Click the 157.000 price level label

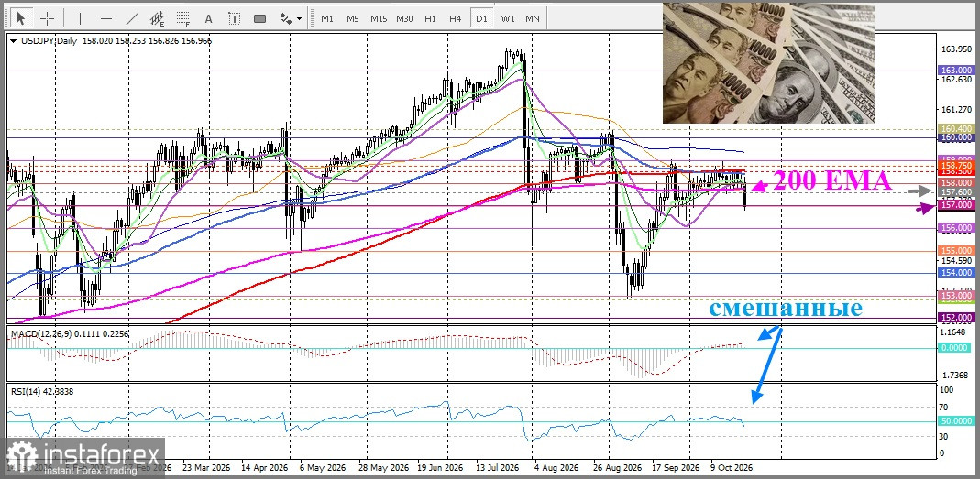pyautogui.click(x=956, y=205)
